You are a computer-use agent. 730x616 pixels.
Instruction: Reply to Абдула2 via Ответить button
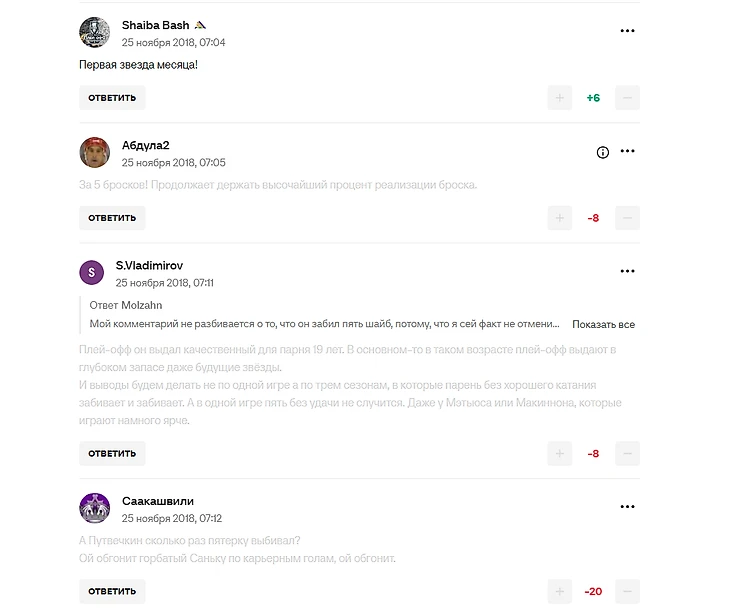tap(112, 218)
